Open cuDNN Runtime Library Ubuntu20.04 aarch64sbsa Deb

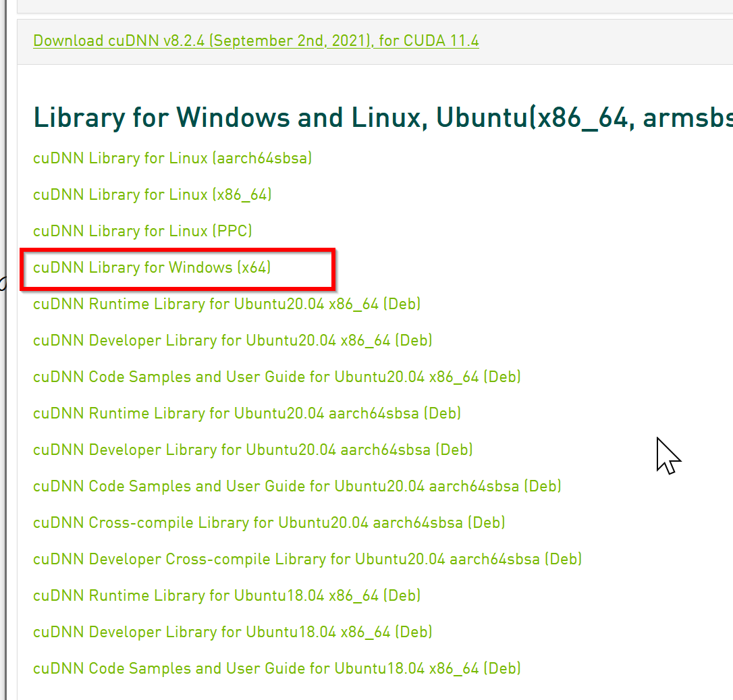pos(247,413)
